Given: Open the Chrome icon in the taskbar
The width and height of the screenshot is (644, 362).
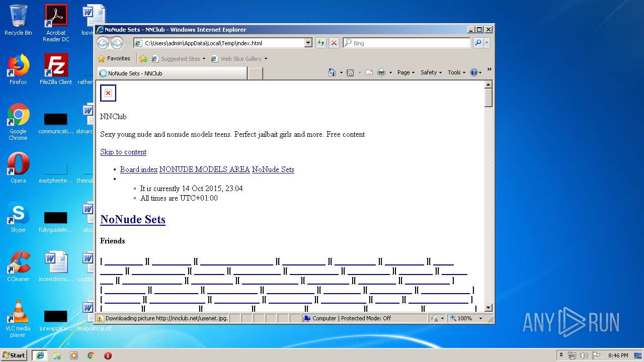Looking at the screenshot, I should (x=91, y=355).
